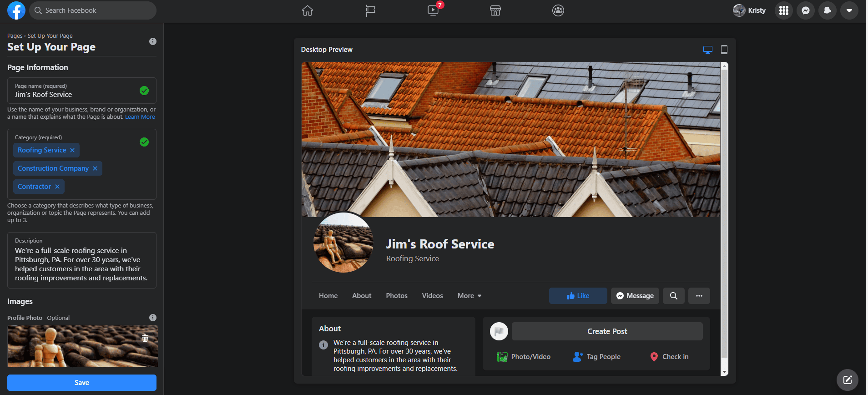Switch to desktop preview
The width and height of the screenshot is (868, 395).
point(707,50)
